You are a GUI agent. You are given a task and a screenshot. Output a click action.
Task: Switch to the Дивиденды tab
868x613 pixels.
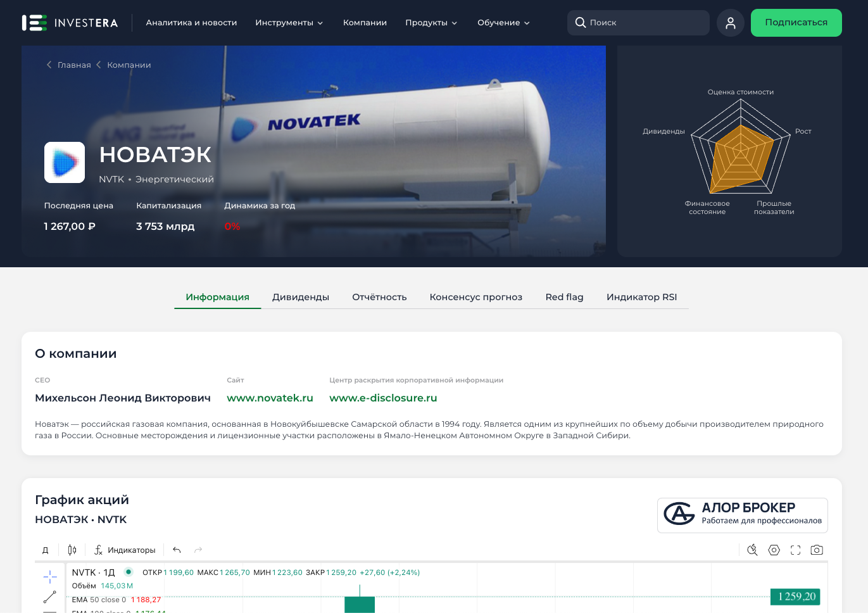pyautogui.click(x=300, y=296)
